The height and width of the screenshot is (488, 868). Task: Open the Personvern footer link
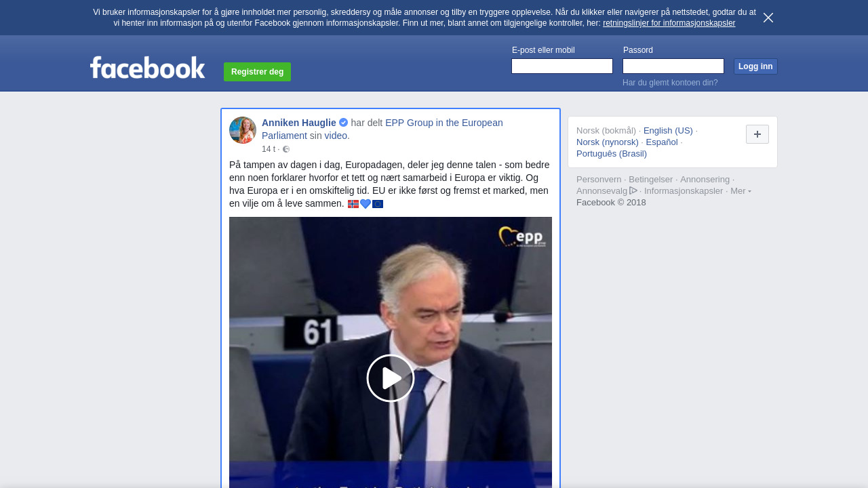(599, 180)
